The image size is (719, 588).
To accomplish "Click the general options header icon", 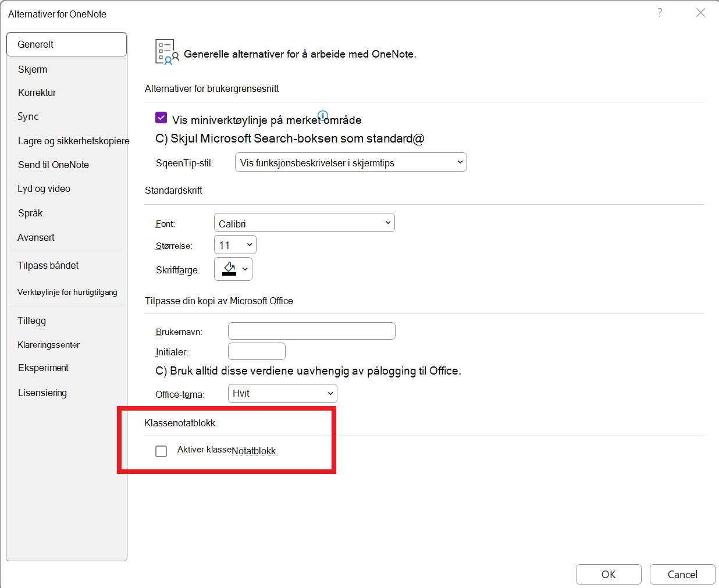I will tap(166, 52).
